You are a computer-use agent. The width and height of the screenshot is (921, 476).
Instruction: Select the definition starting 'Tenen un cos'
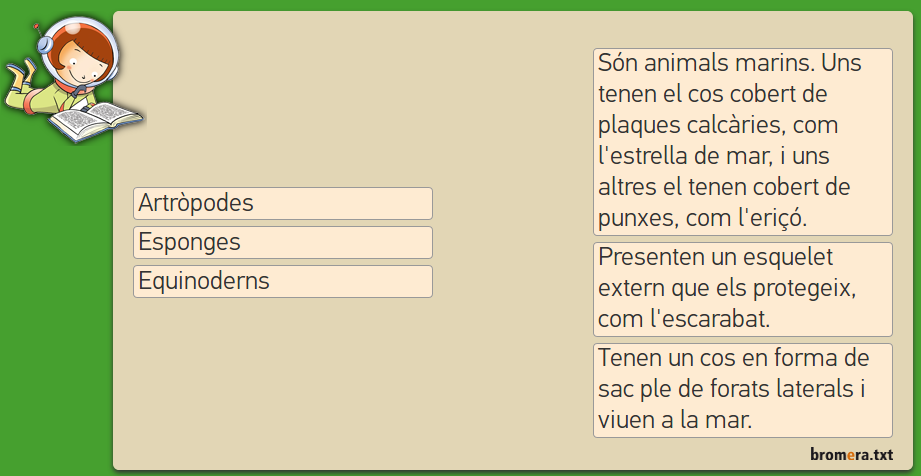(742, 389)
